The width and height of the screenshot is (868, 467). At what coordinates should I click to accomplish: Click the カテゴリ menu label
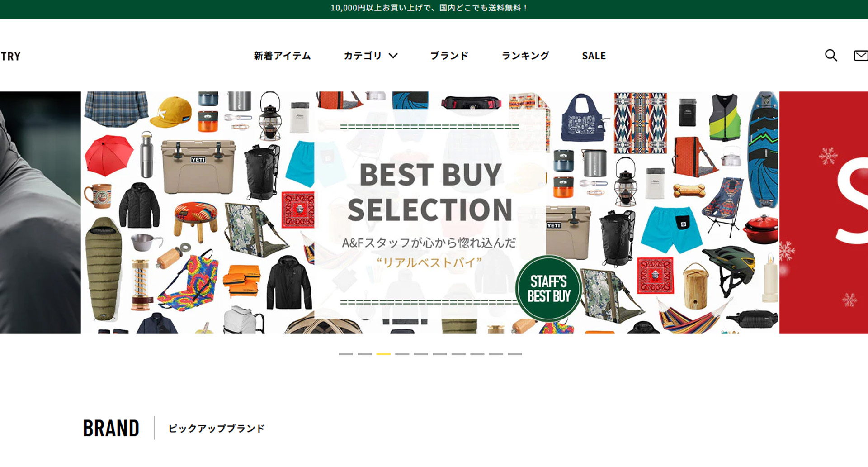(363, 56)
